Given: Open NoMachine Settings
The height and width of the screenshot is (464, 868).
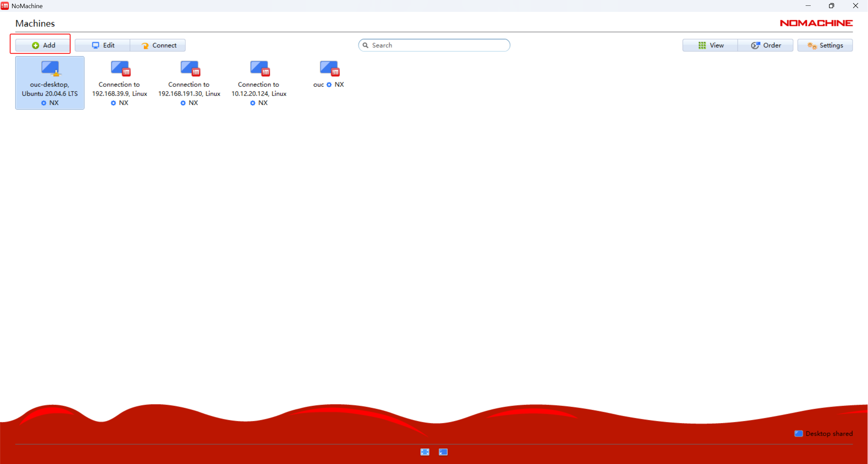Looking at the screenshot, I should [x=825, y=45].
